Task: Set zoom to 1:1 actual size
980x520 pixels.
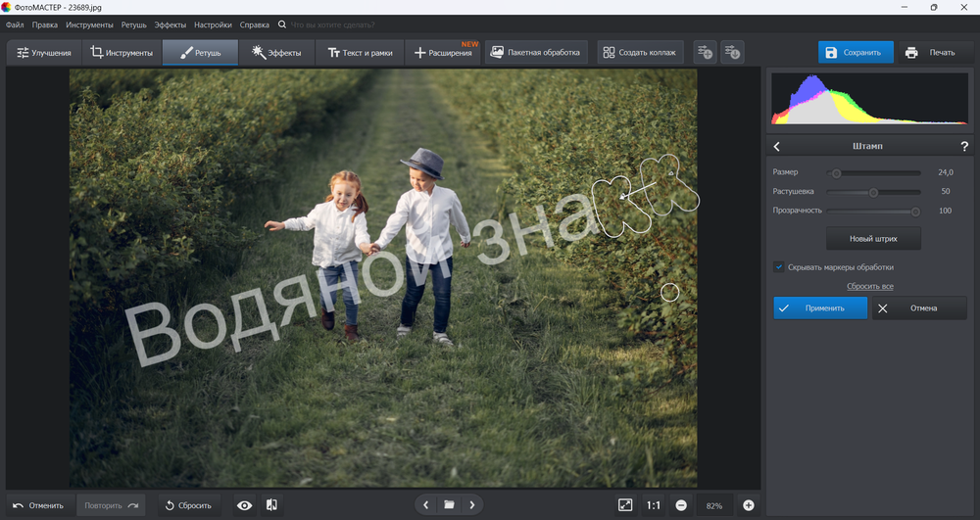Action: coord(654,505)
